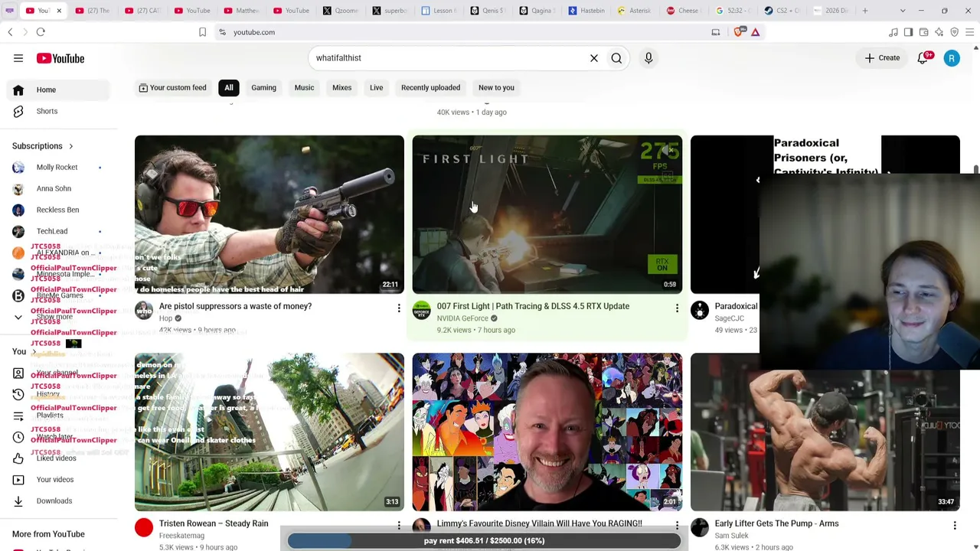Expand the Subscriptions section
Screen dimensions: 980x551
43,145
